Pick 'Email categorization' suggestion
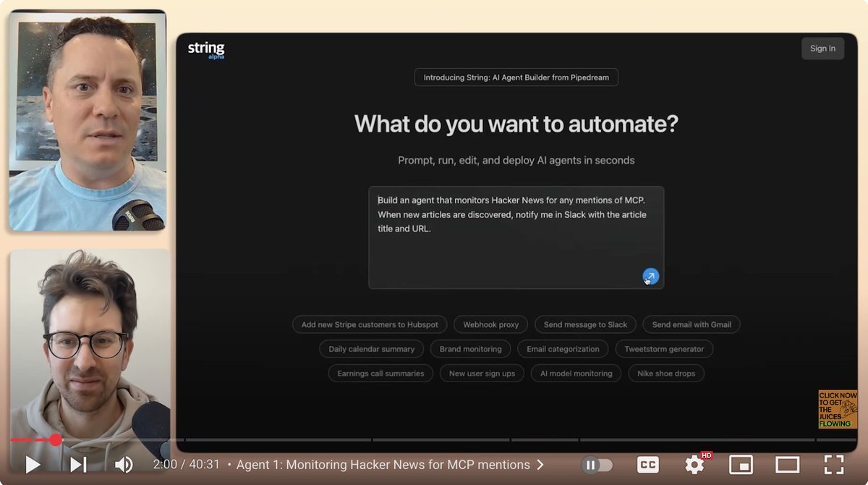This screenshot has height=485, width=868. pos(563,349)
